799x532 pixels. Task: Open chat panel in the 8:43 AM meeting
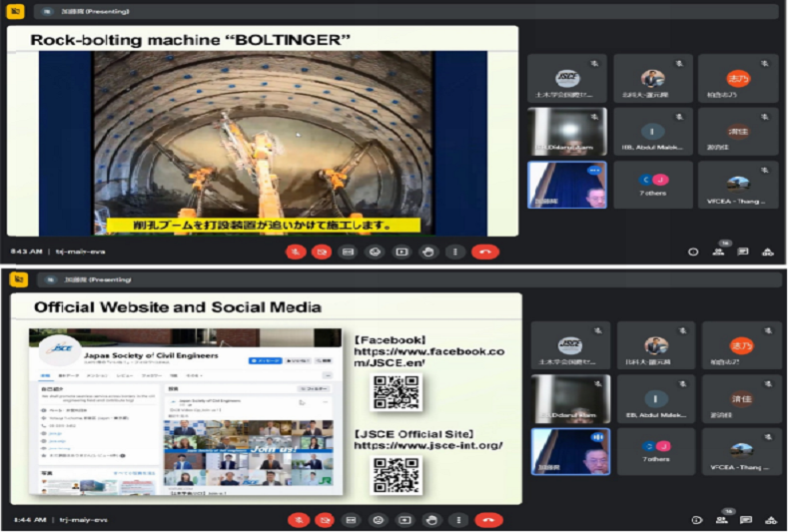click(743, 252)
